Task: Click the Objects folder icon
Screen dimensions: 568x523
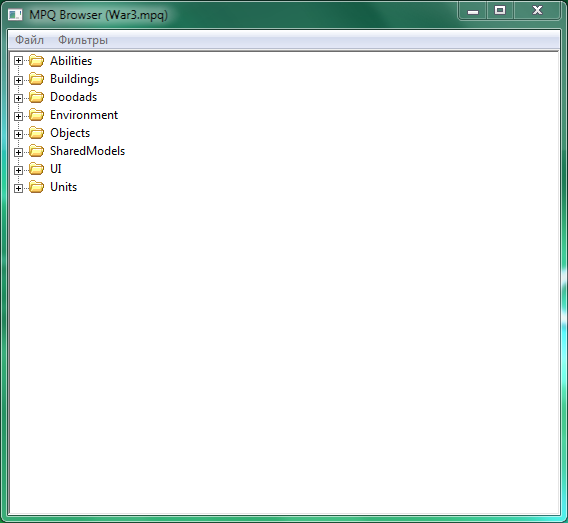Action: [36, 133]
